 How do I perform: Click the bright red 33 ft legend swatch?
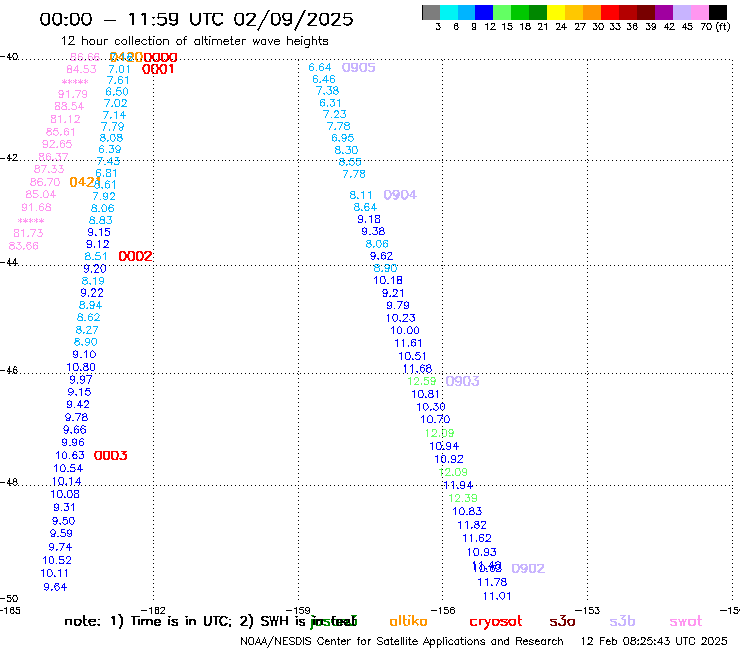(609, 12)
